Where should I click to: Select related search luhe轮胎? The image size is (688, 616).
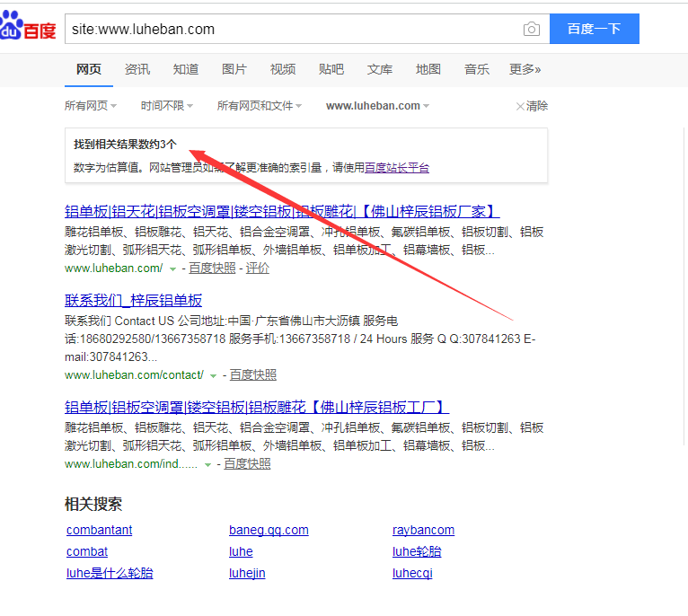[417, 551]
